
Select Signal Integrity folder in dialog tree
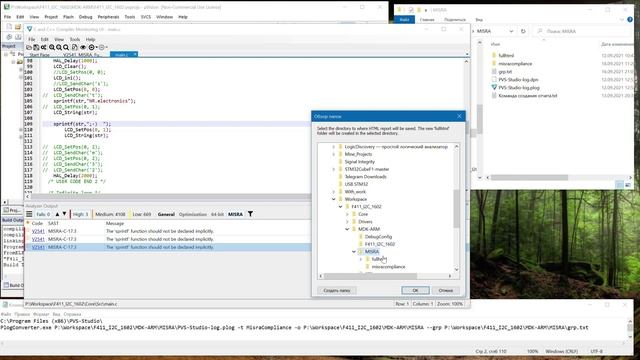coord(359,162)
